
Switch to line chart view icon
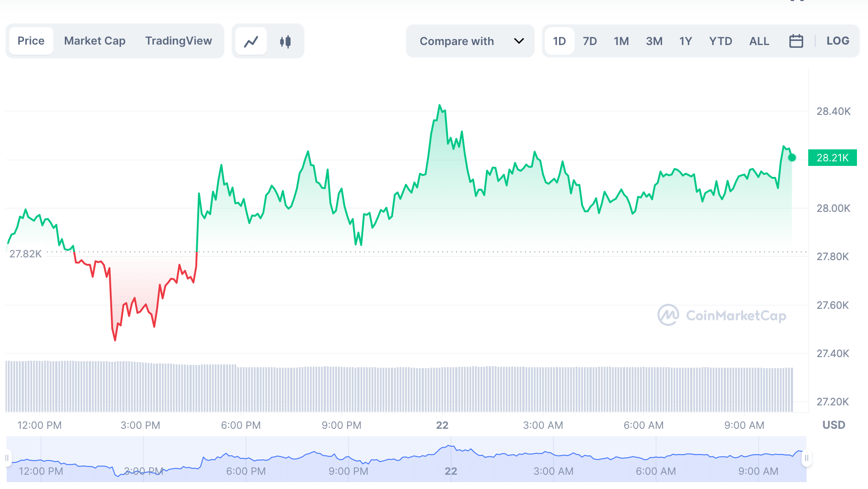pyautogui.click(x=251, y=41)
